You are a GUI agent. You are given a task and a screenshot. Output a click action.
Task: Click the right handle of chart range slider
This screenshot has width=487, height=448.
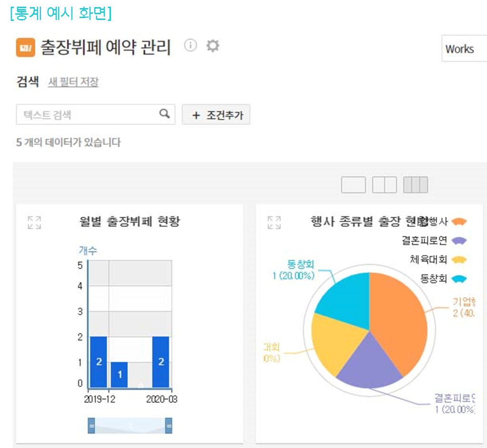click(x=169, y=426)
